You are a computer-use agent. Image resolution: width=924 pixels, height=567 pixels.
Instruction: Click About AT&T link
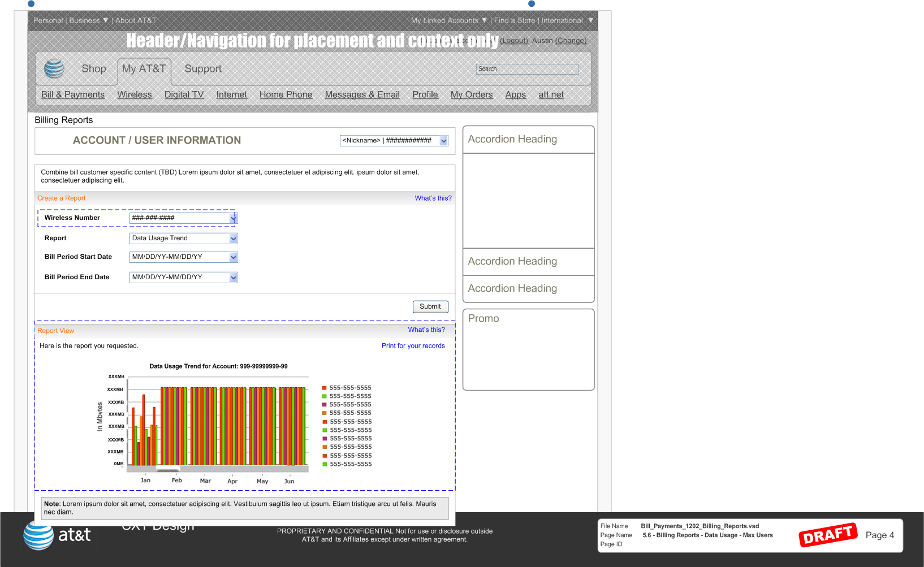(x=136, y=20)
